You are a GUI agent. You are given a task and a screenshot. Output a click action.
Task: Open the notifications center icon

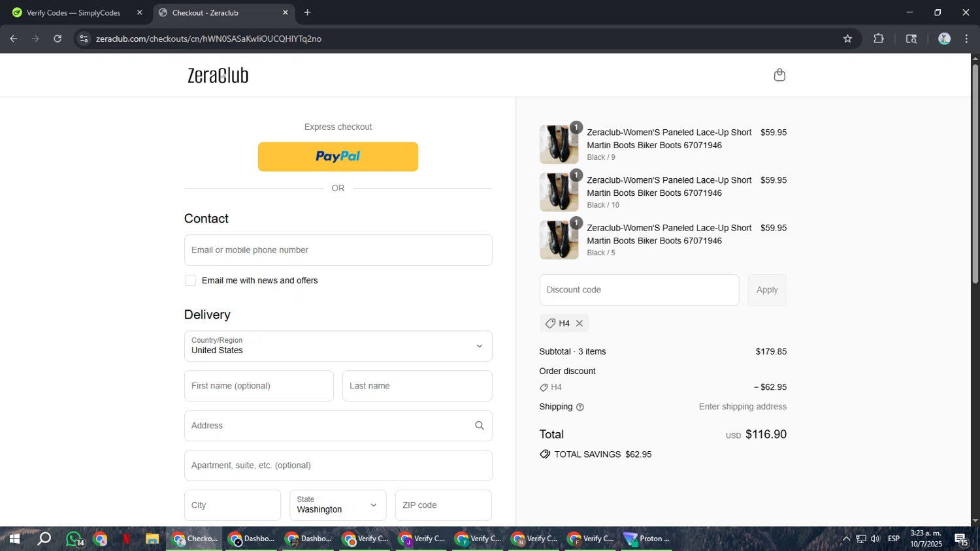(962, 539)
